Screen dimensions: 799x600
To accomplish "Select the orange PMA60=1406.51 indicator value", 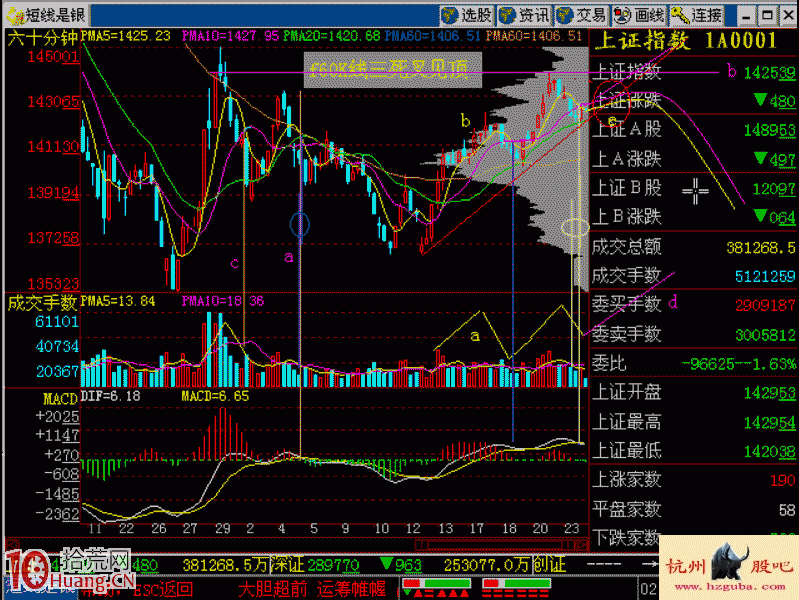I will coord(534,36).
